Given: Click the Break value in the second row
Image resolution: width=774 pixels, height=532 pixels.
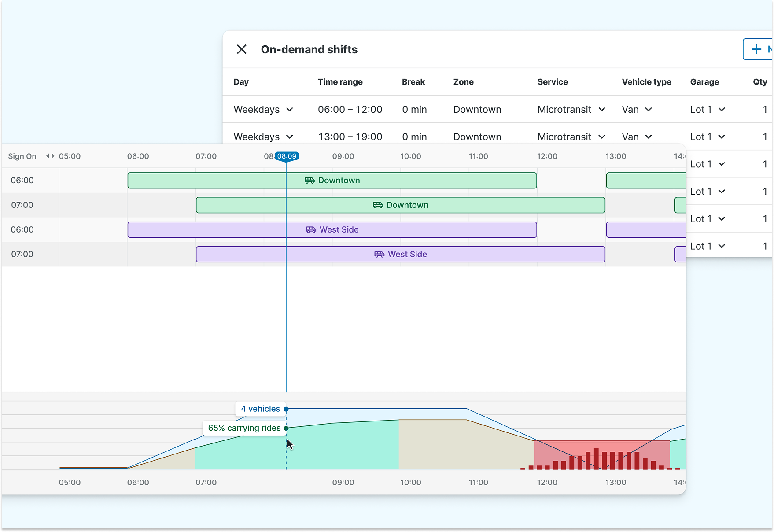Looking at the screenshot, I should pyautogui.click(x=414, y=137).
